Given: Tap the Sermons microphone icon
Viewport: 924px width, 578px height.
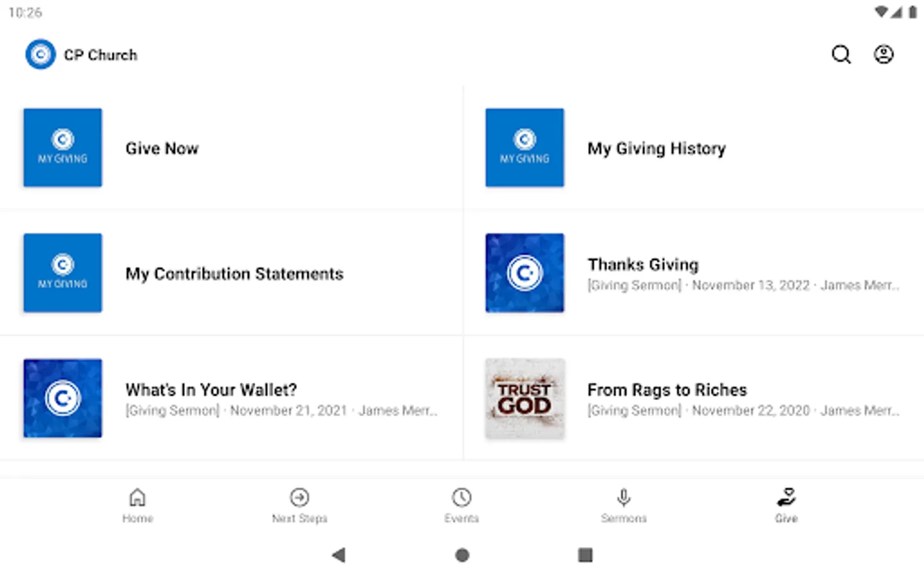Looking at the screenshot, I should click(624, 504).
